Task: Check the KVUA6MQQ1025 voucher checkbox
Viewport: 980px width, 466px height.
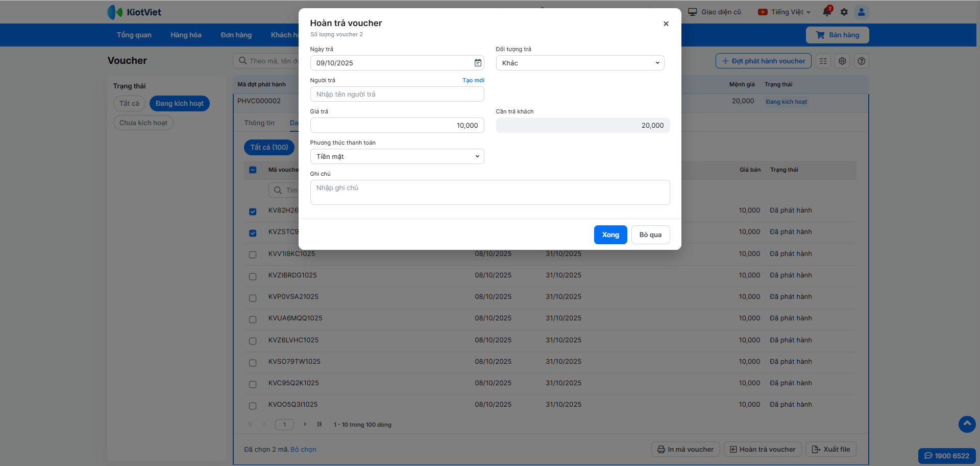Action: (253, 319)
